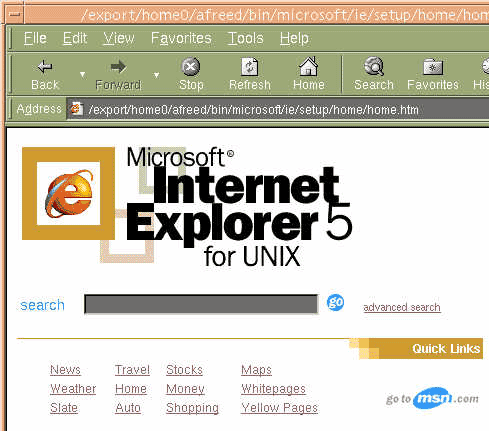Open the Shopping quick link
This screenshot has width=489, height=431.
tap(192, 408)
